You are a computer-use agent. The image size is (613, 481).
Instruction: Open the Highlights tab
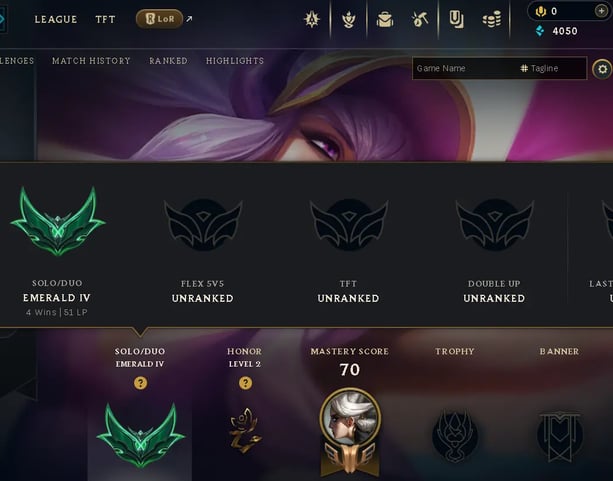[x=235, y=61]
